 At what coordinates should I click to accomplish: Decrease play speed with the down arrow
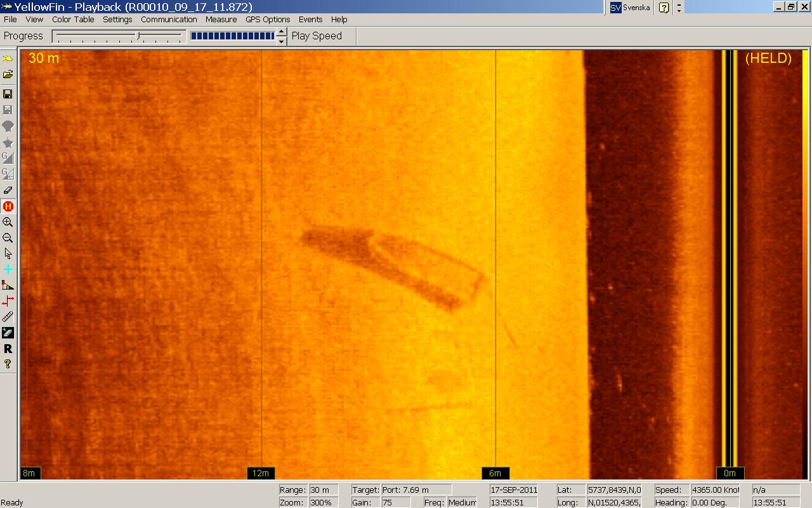(x=282, y=41)
